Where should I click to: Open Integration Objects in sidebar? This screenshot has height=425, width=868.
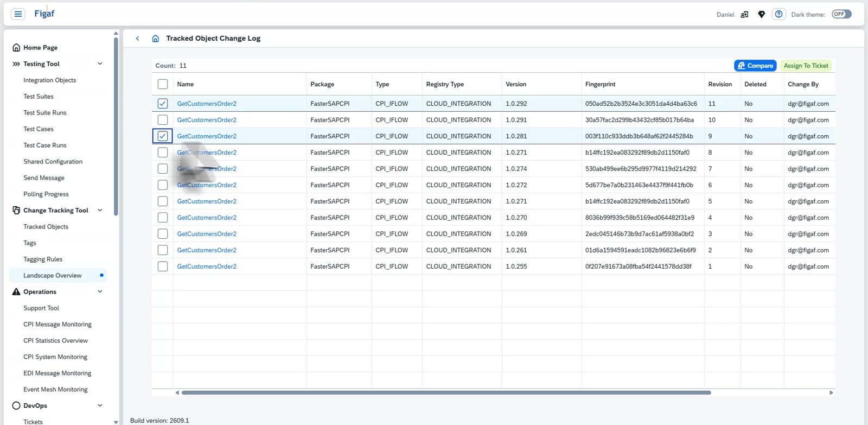coord(50,80)
